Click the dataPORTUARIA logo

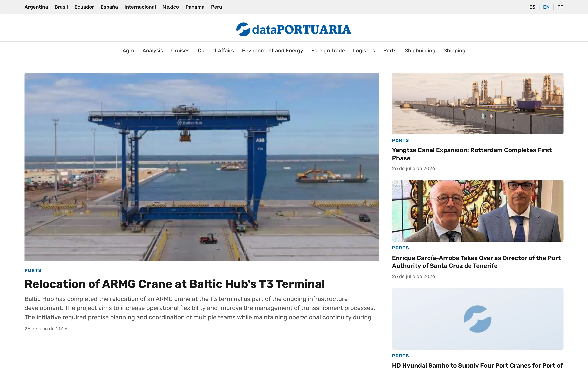pyautogui.click(x=294, y=29)
